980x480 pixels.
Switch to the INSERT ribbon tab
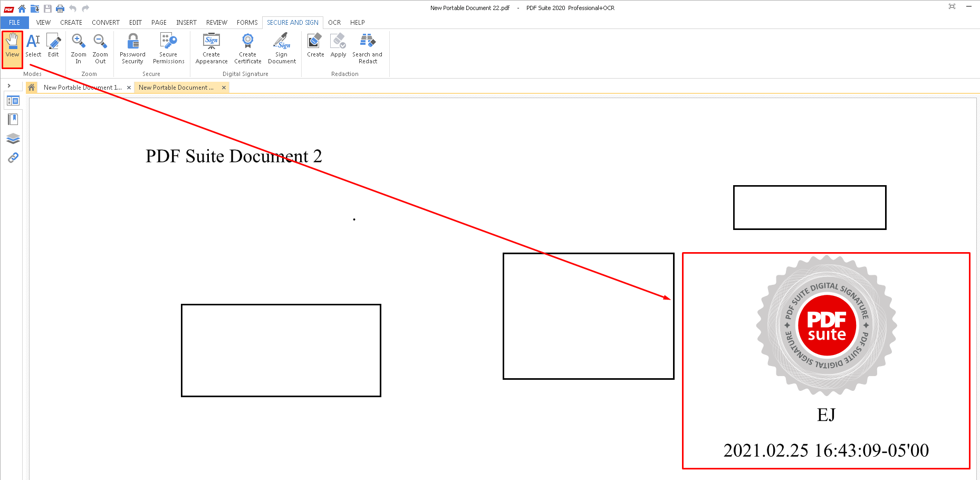186,23
